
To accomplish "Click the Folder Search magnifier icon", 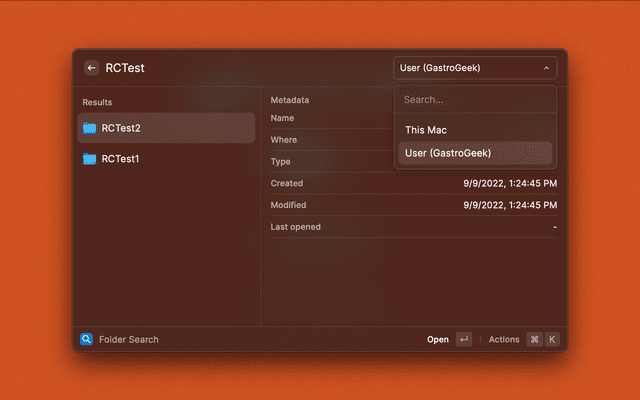I will point(86,339).
